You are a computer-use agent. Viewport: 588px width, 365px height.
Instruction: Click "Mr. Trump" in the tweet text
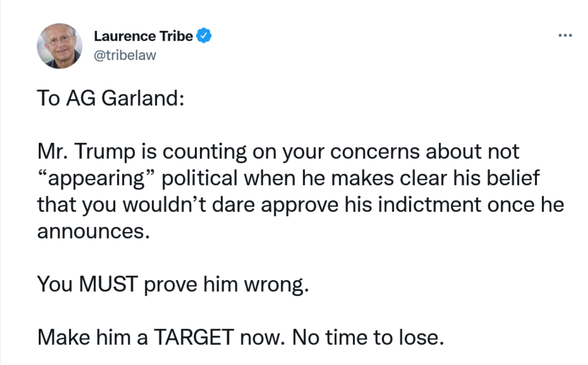pyautogui.click(x=86, y=152)
